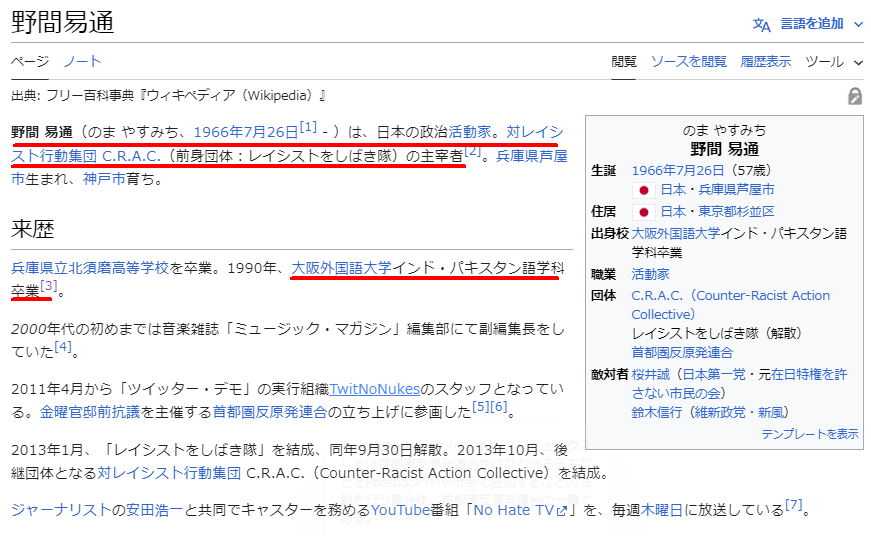Follow 首都圏反原発連合 link in body paragraph
871x536 pixels.
(270, 412)
